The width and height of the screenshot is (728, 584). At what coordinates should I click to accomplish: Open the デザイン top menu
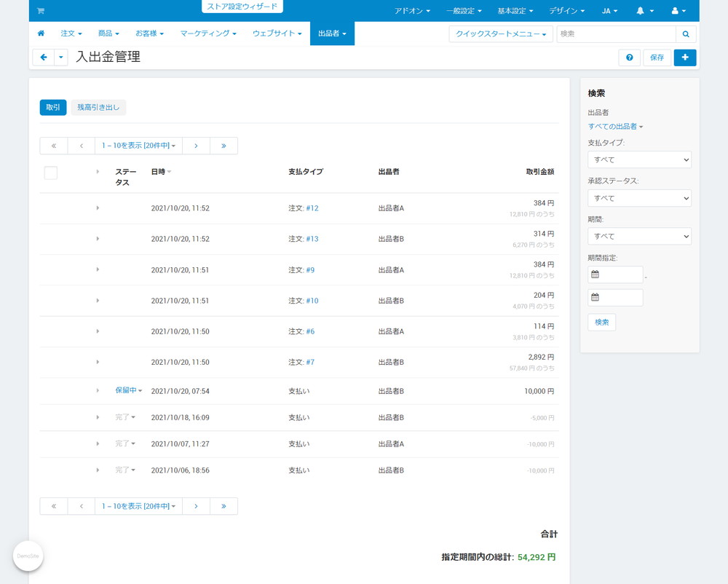point(567,11)
